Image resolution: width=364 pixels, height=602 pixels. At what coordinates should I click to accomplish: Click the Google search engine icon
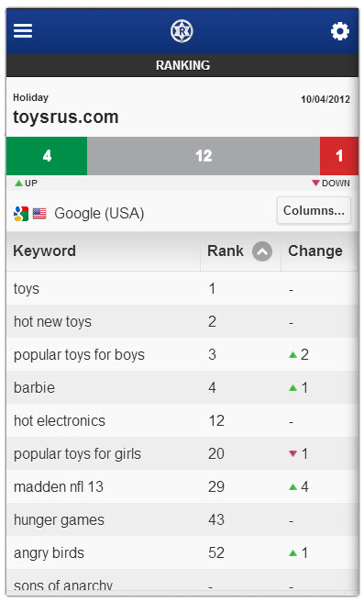click(x=21, y=214)
